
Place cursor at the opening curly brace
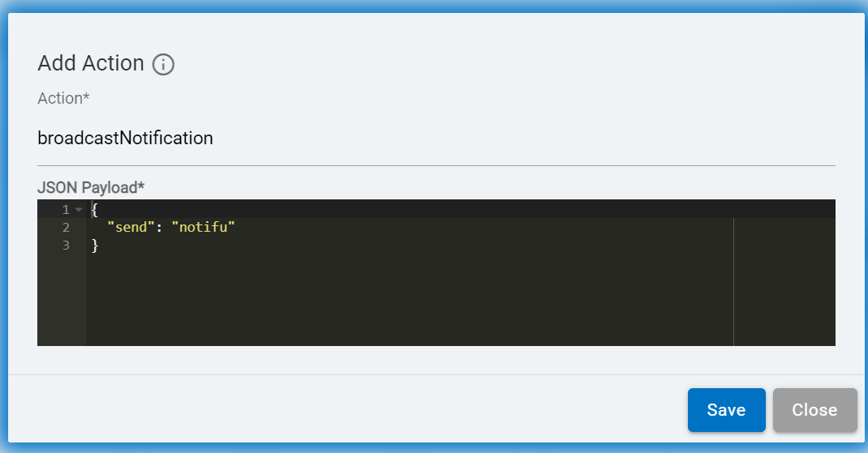[94, 210]
